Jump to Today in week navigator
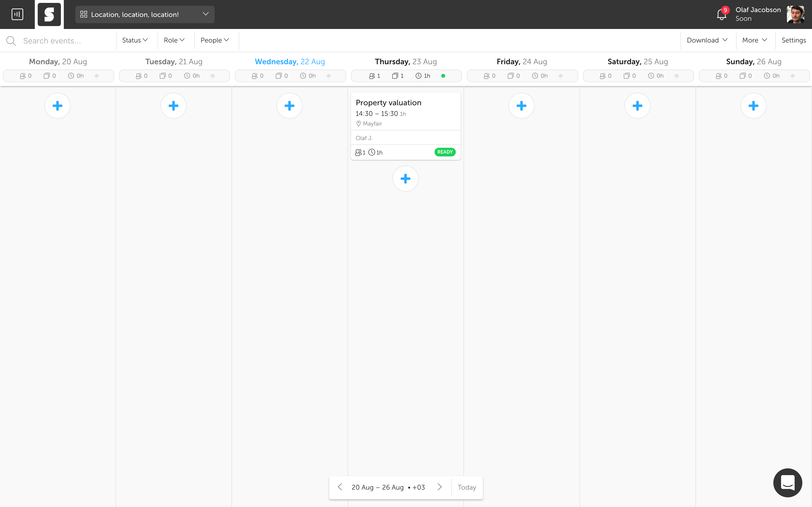The width and height of the screenshot is (812, 507). (467, 487)
